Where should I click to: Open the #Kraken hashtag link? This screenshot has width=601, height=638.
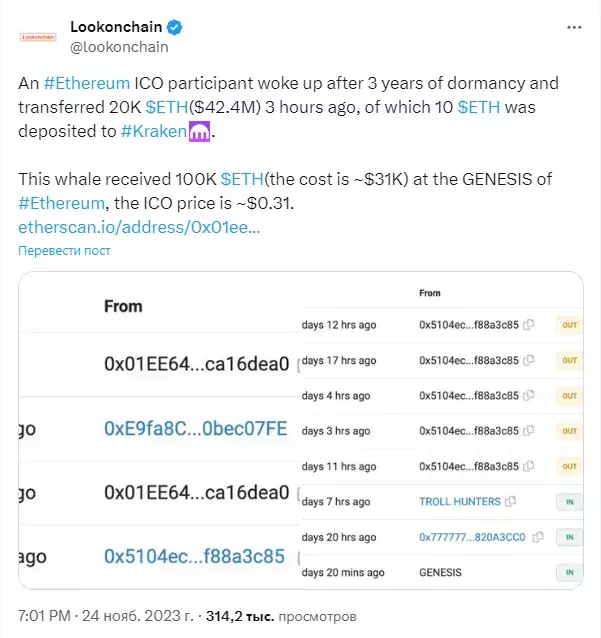(x=154, y=131)
